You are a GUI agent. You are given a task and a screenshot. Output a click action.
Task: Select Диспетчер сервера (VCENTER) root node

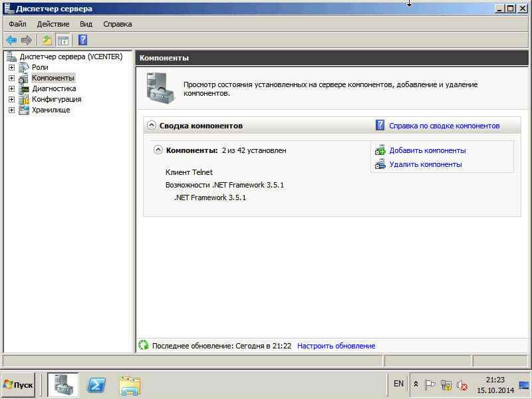pyautogui.click(x=71, y=57)
